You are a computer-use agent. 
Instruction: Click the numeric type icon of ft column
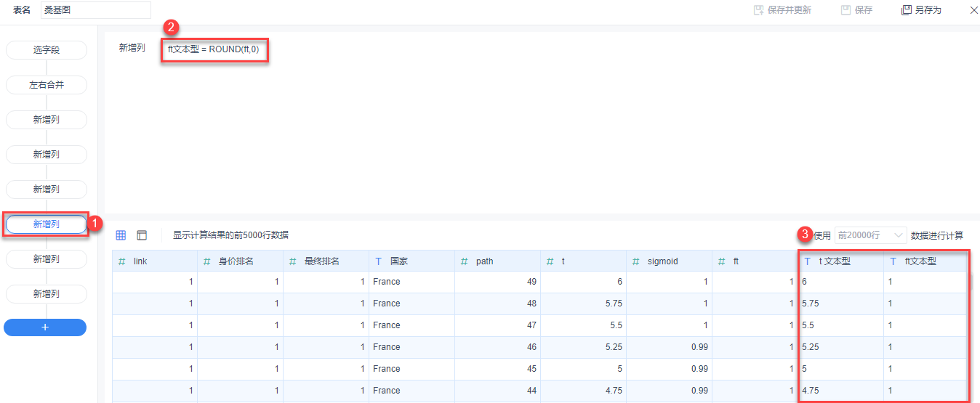tap(722, 261)
